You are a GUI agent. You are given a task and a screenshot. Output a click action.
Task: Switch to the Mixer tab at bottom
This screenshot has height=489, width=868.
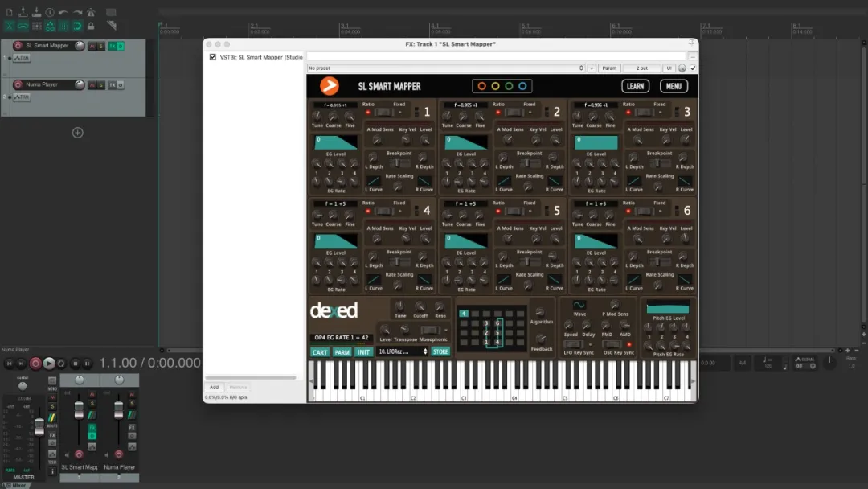point(14,485)
